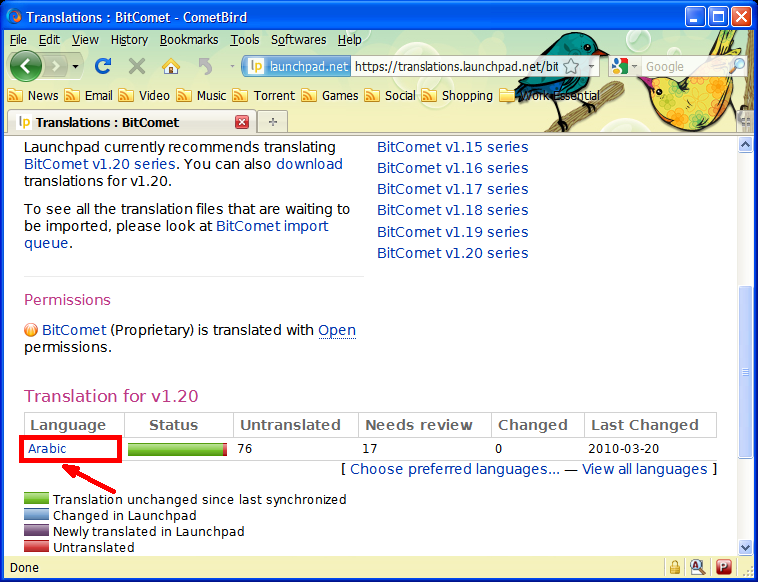This screenshot has width=758, height=582.
Task: Click the scrollbar down arrow
Action: click(745, 546)
